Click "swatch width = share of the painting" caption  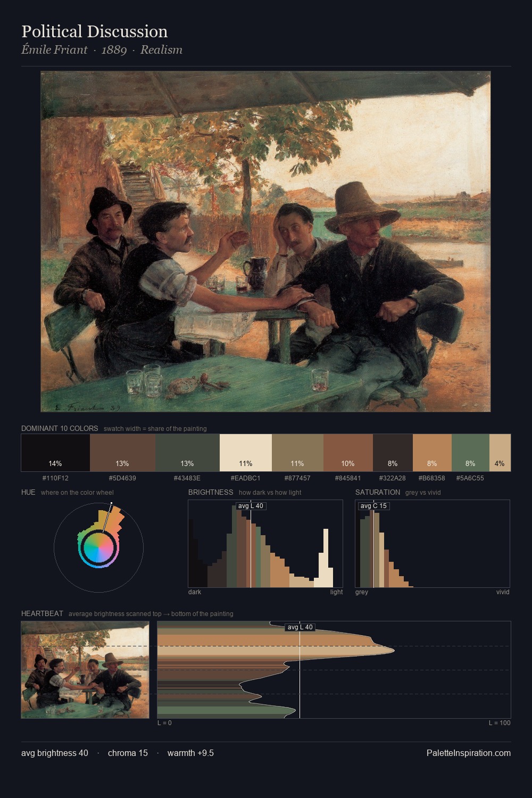click(155, 429)
